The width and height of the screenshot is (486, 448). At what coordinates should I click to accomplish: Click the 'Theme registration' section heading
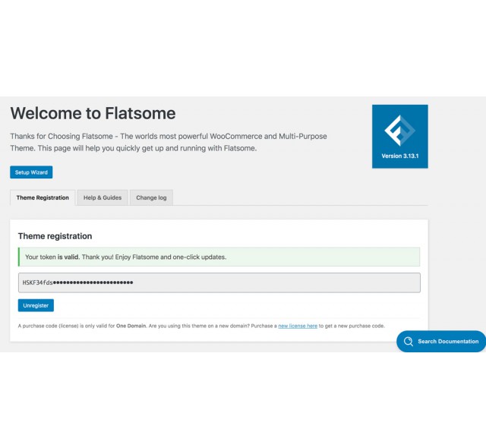[x=55, y=236]
